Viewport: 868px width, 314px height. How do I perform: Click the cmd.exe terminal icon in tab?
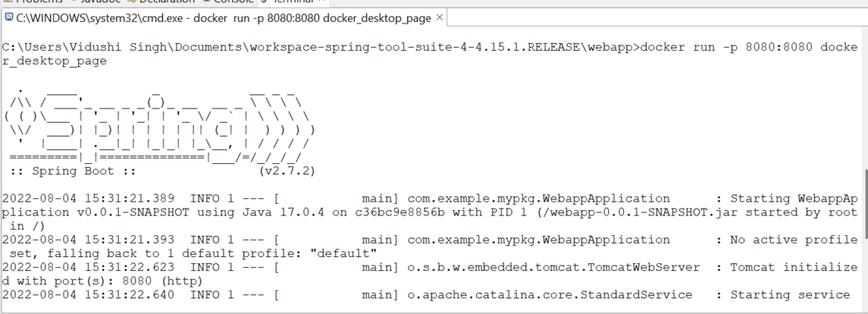(x=8, y=16)
